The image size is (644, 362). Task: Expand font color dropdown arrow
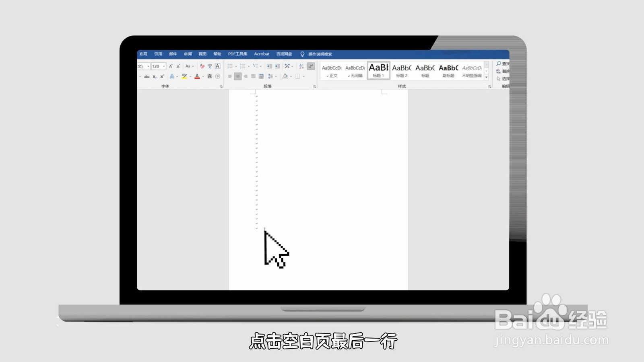tap(203, 76)
